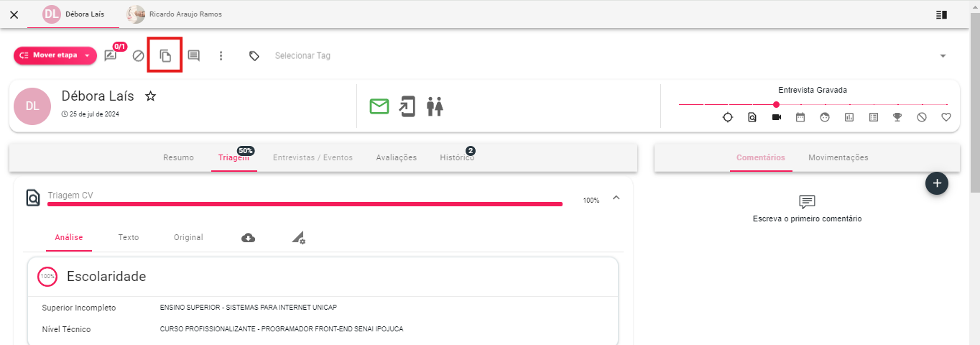This screenshot has width=980, height=345.
Task: Click the green email envelope icon
Action: click(379, 106)
